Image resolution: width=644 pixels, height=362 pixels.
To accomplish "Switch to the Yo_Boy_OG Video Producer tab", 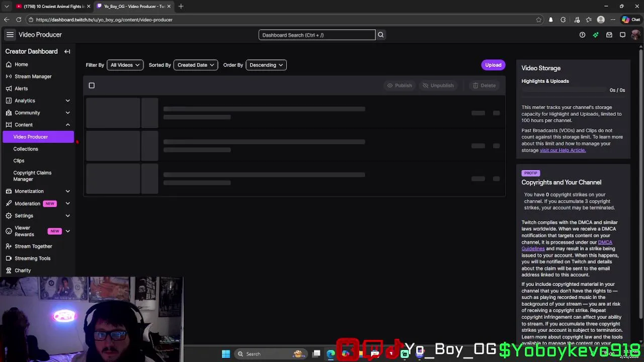I will tap(133, 6).
